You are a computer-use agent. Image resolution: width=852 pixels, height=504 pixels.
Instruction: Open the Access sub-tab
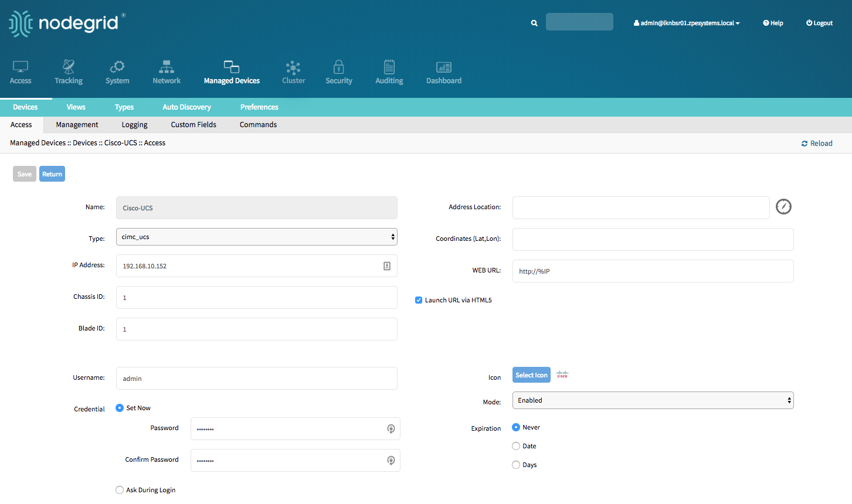[x=21, y=125]
